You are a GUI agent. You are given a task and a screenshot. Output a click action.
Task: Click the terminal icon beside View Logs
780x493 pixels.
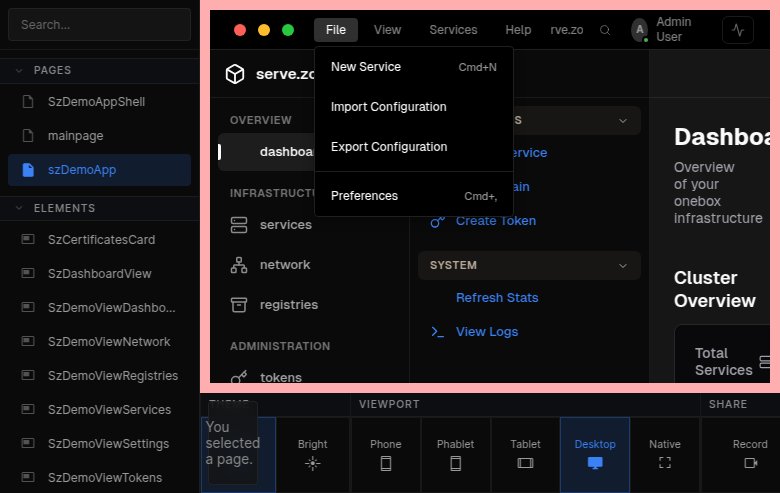point(437,332)
